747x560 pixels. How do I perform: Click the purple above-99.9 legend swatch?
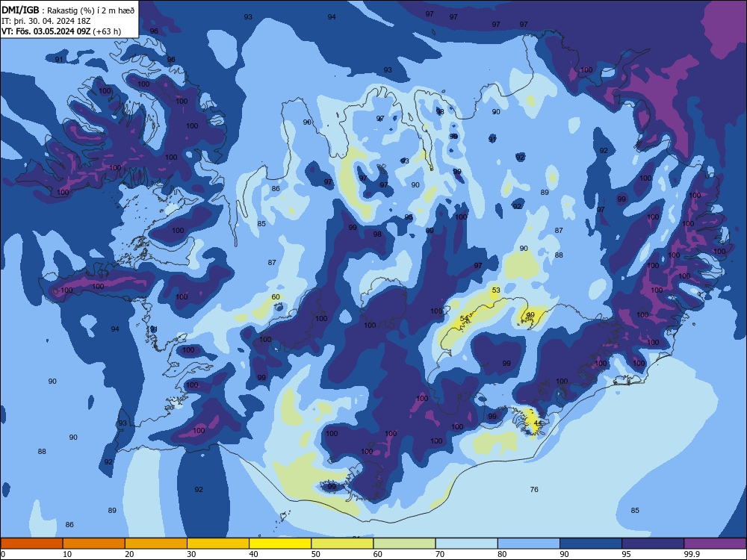(715, 544)
